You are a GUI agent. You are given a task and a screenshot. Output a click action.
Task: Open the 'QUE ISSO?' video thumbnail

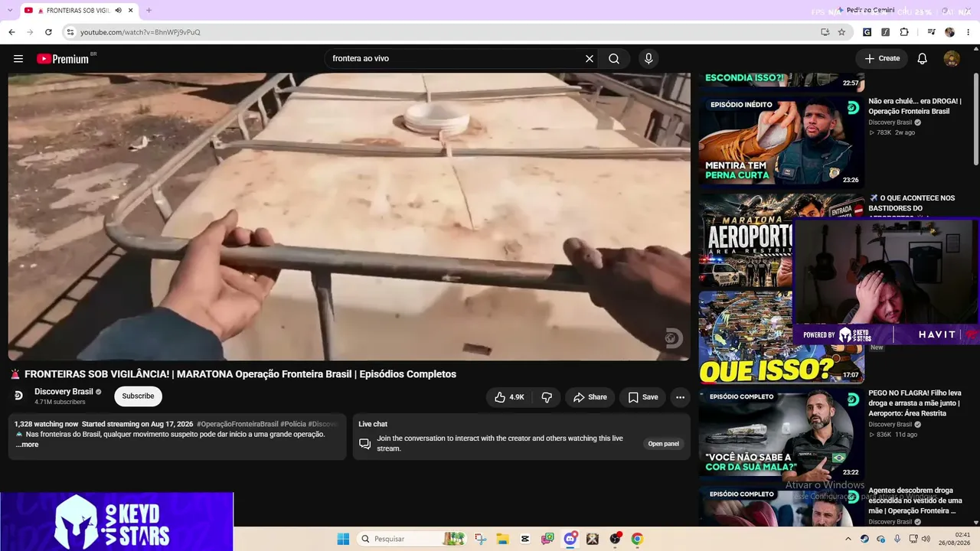746,337
